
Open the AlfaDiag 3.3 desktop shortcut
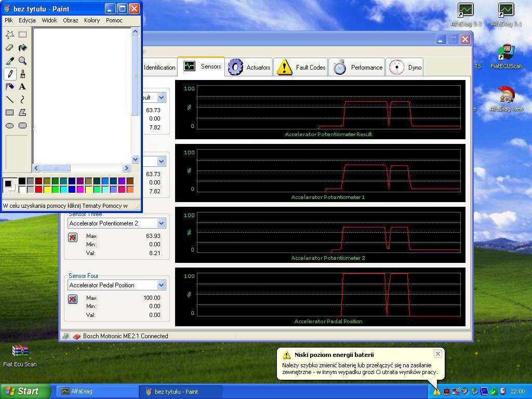(x=466, y=15)
